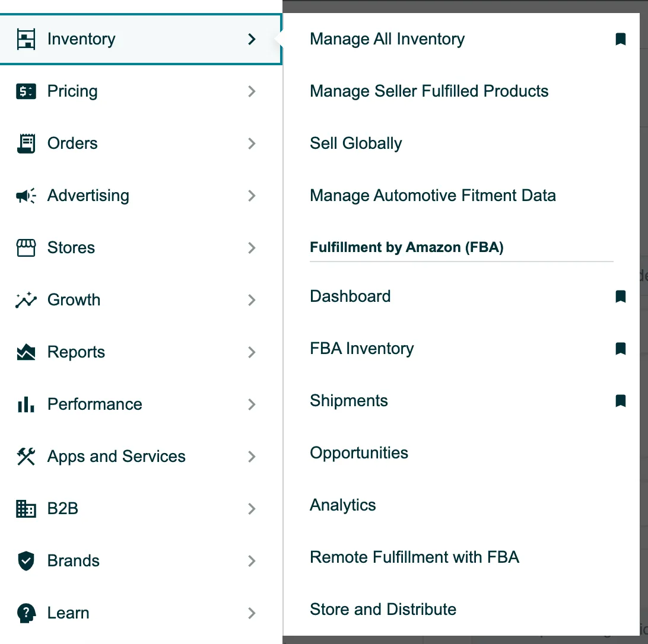Select the Brands menu label
The height and width of the screenshot is (644, 648).
coord(73,561)
